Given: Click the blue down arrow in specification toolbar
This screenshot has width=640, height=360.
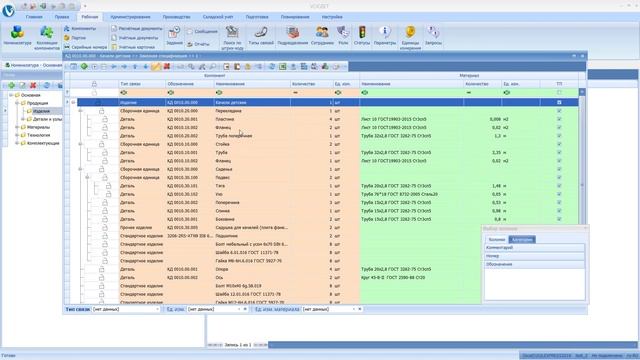Looking at the screenshot, I should (145, 67).
